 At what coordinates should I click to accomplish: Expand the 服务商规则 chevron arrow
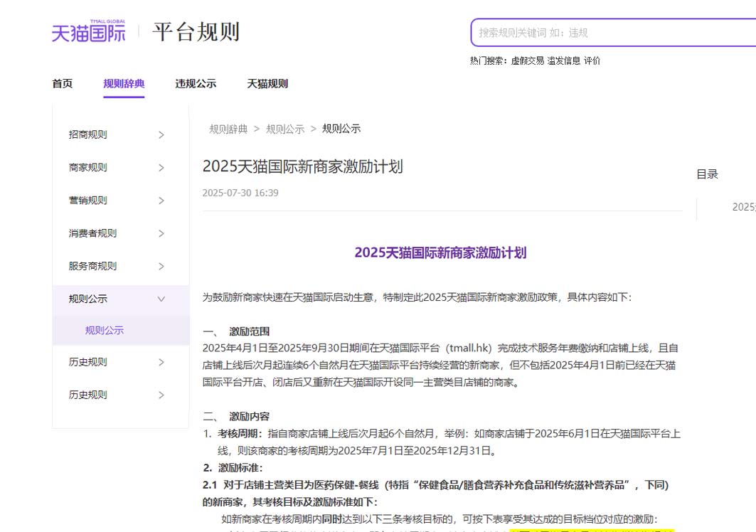161,266
